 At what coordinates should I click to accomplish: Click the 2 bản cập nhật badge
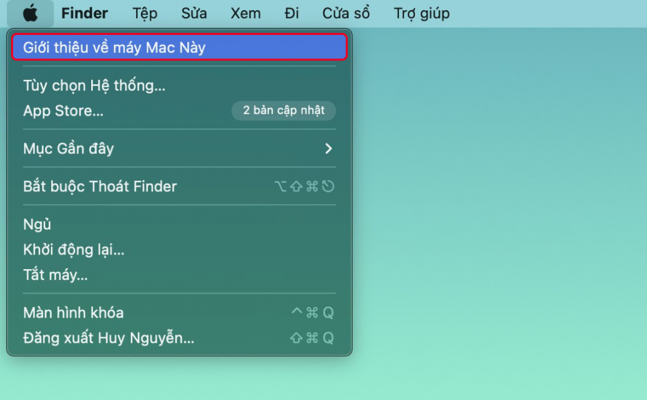(283, 110)
